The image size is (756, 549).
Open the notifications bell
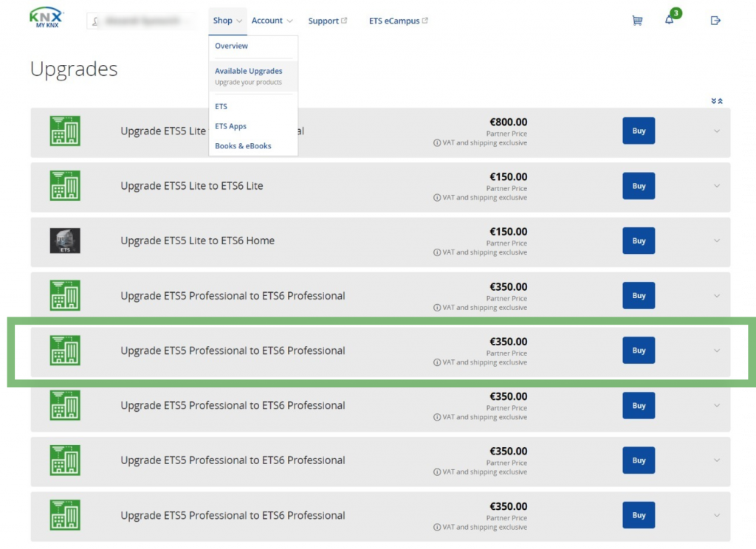(x=670, y=20)
